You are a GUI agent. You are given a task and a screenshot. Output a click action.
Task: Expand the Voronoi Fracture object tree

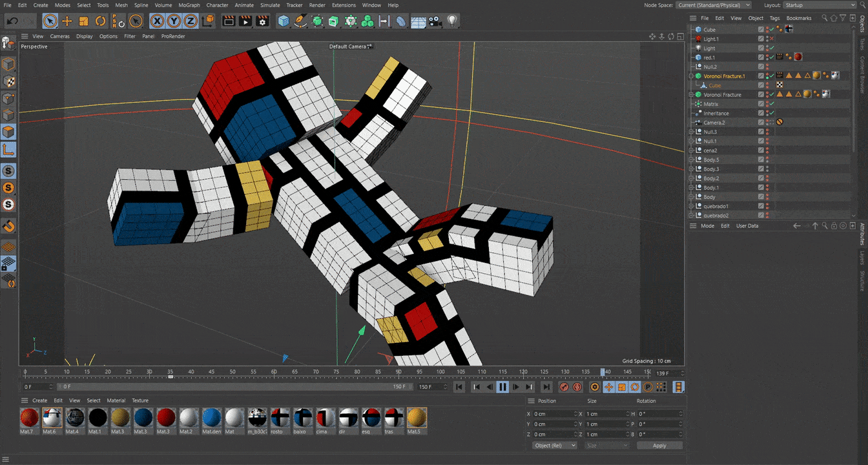click(691, 95)
